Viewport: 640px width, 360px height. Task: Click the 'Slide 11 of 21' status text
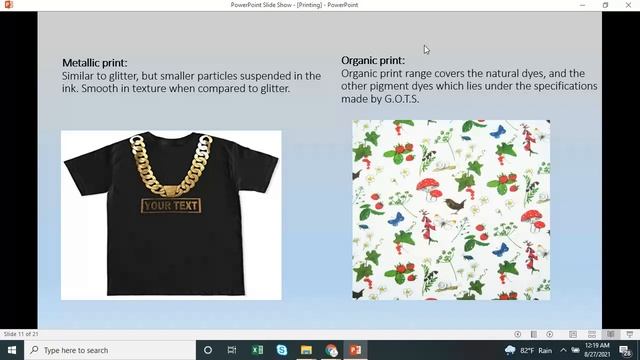pyautogui.click(x=21, y=334)
